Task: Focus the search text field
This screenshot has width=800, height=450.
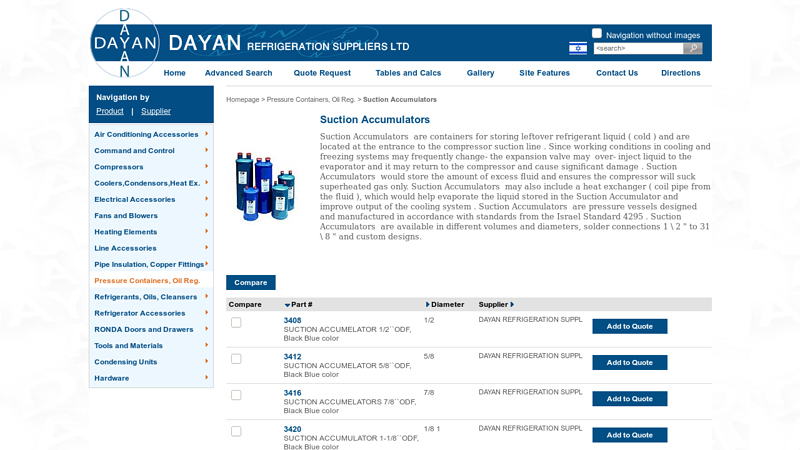Action: point(637,48)
